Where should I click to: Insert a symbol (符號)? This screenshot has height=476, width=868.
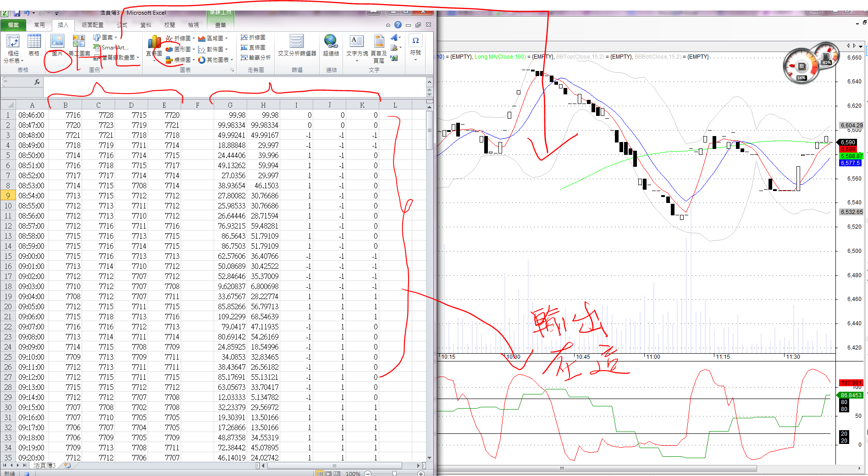(x=415, y=47)
